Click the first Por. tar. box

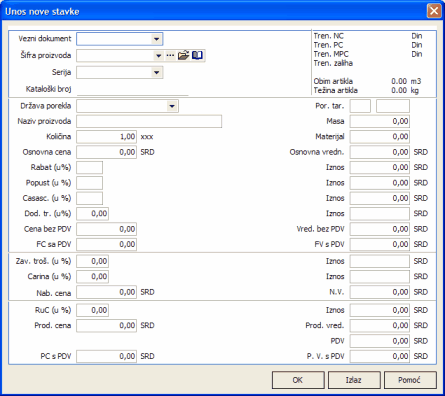coord(360,106)
